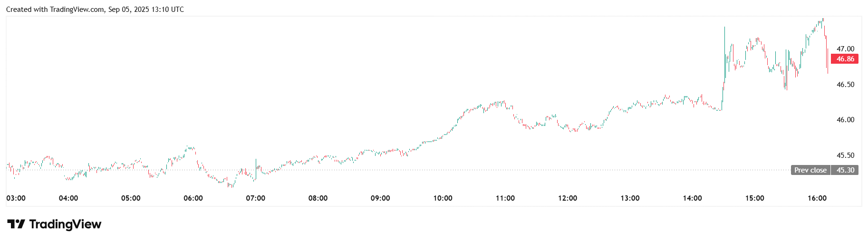
Task: Select the 04:00 time axis label
Action: 68,198
